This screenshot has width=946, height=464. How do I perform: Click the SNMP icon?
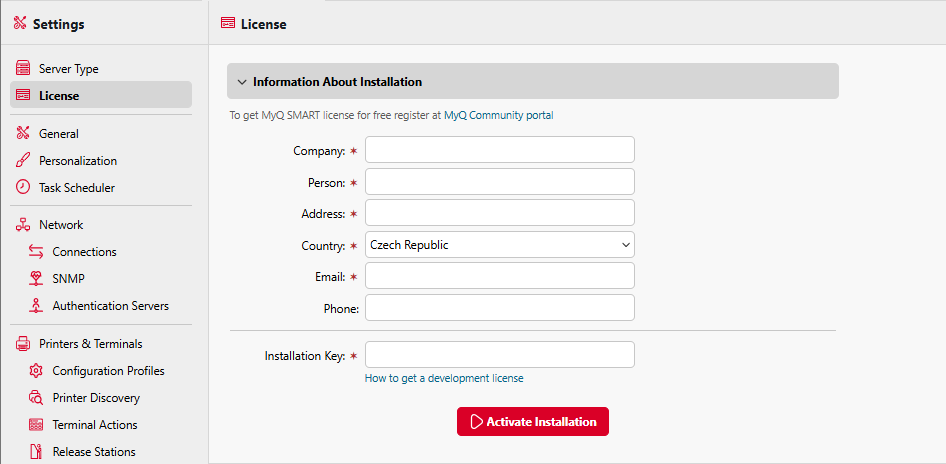tap(36, 278)
